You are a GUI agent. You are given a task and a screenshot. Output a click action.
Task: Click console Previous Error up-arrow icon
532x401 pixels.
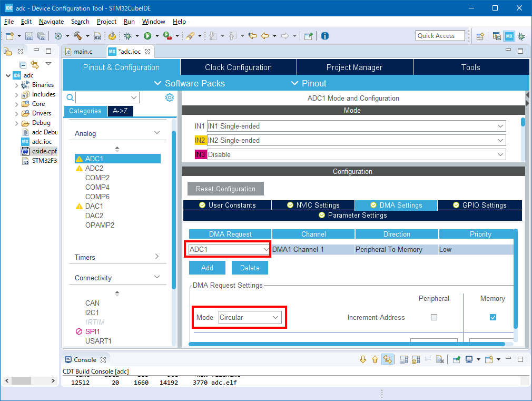click(375, 359)
